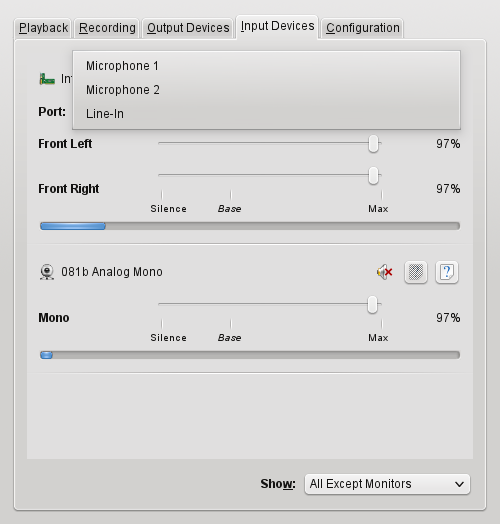Toggle lock channels button for 081b Analog Mono
500x524 pixels.
pos(416,272)
